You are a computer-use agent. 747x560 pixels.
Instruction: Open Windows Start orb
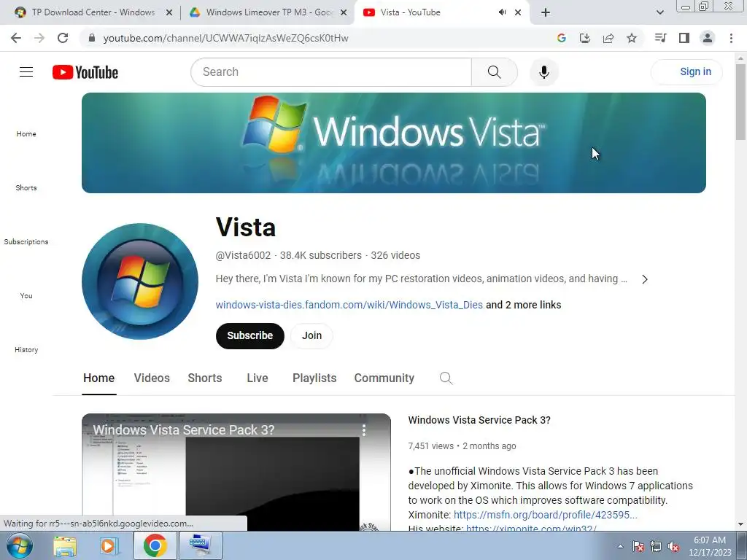pyautogui.click(x=19, y=545)
